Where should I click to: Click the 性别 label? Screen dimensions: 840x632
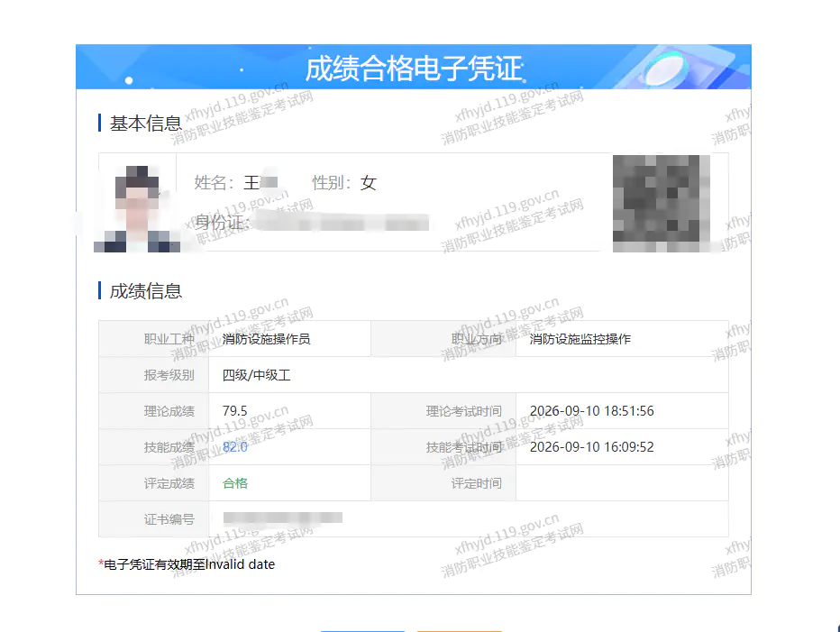tap(333, 183)
